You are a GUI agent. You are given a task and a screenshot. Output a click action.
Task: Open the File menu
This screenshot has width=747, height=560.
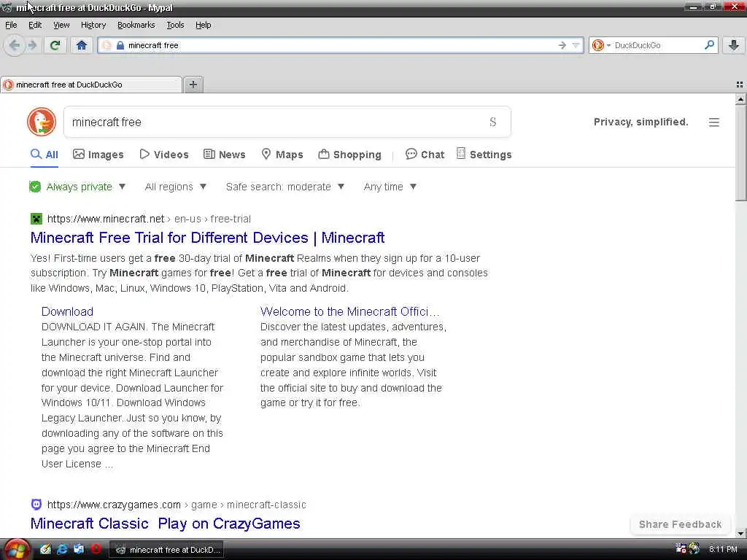(x=11, y=25)
